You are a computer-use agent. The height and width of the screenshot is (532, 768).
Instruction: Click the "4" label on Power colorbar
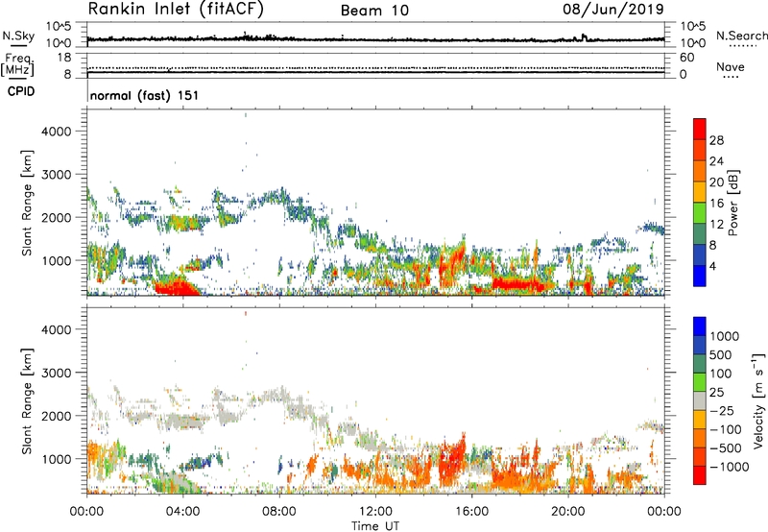713,267
